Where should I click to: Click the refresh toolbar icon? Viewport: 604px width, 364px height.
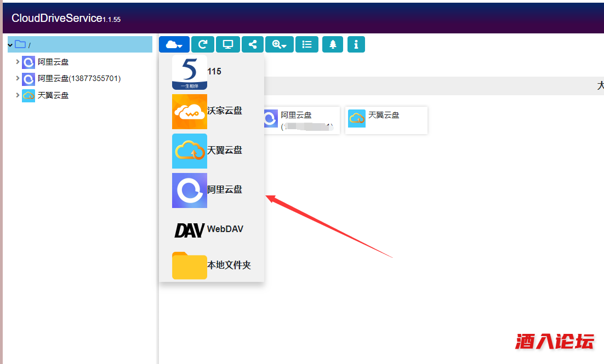(203, 45)
